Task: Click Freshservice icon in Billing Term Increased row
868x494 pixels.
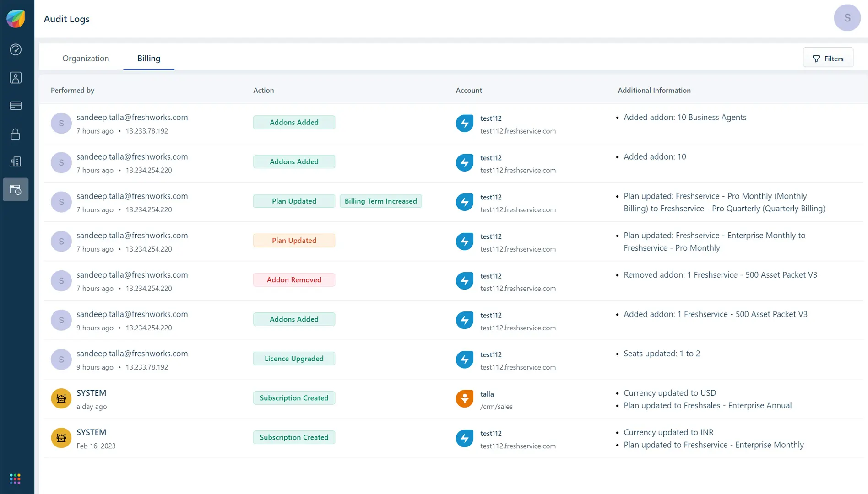Action: (x=464, y=202)
